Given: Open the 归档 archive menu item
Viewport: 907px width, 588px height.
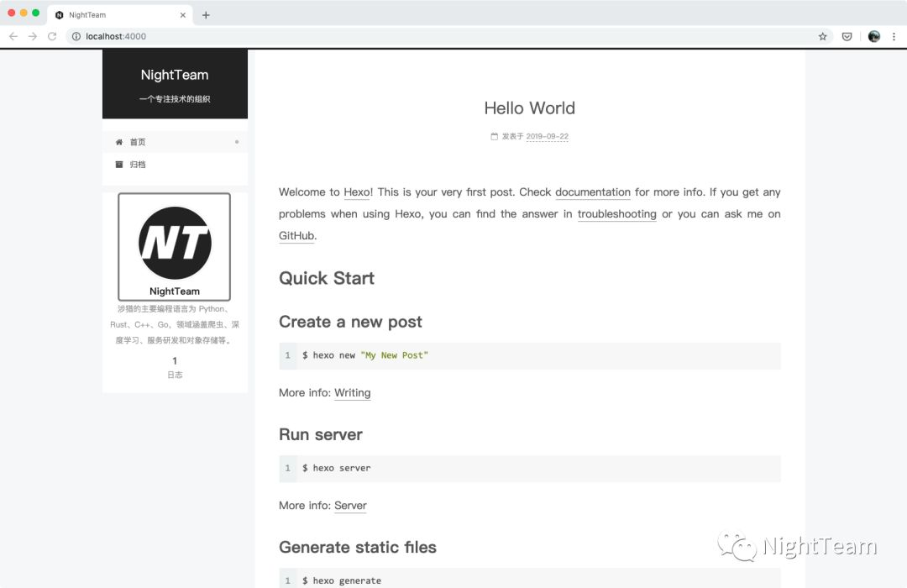Looking at the screenshot, I should [175, 165].
